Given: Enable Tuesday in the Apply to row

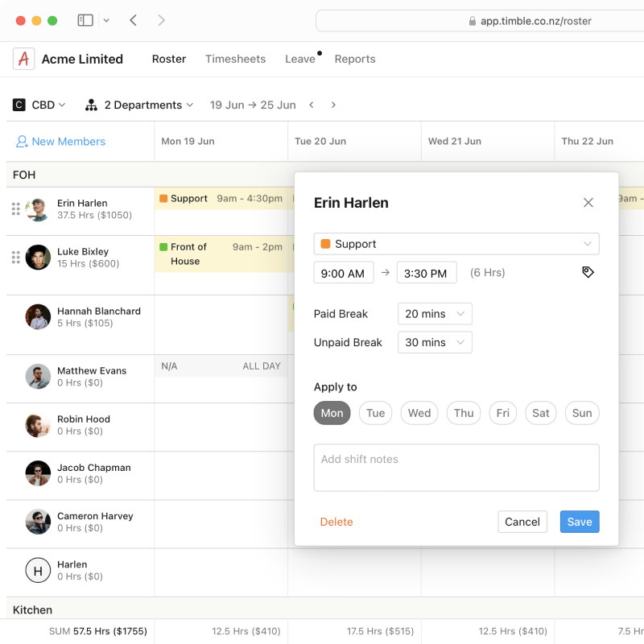Looking at the screenshot, I should click(x=375, y=413).
